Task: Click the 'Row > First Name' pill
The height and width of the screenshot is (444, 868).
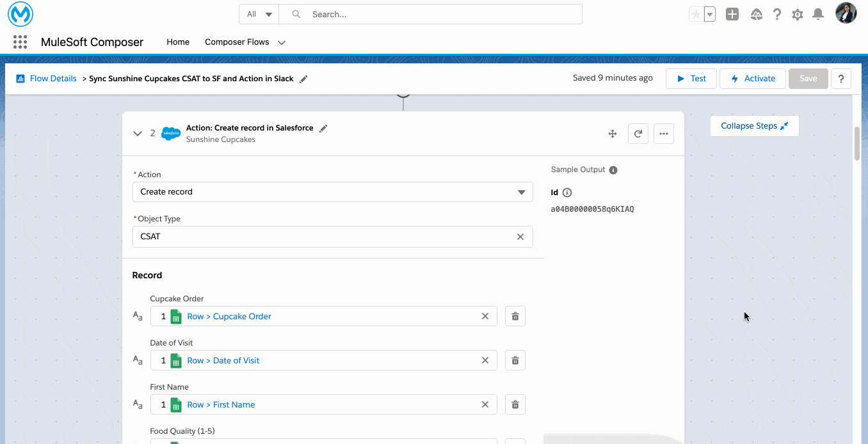Action: tap(221, 404)
